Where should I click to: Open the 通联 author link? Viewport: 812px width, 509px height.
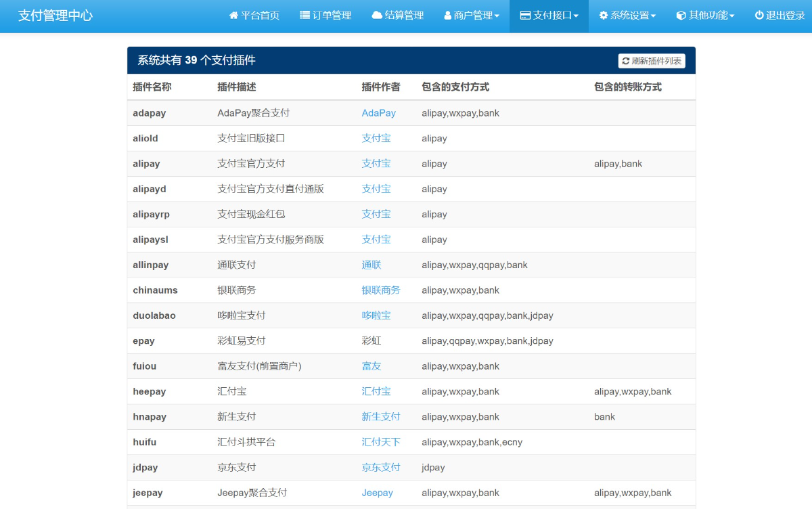(371, 265)
